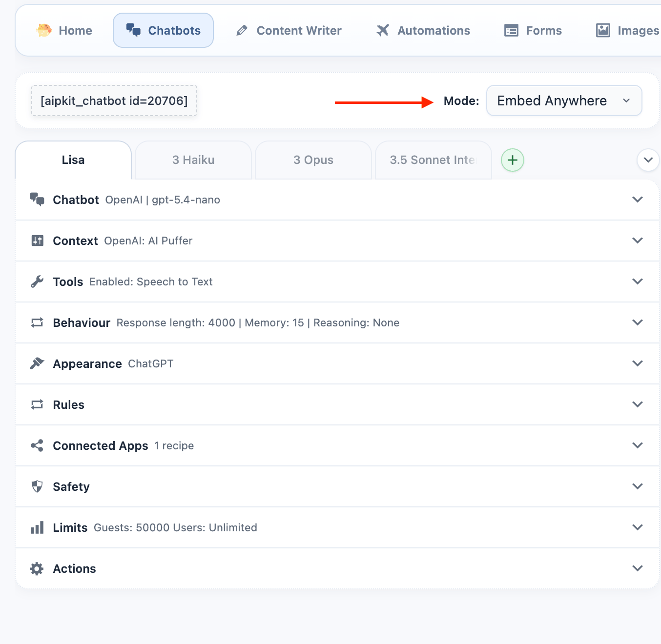Viewport: 661px width, 644px height.
Task: Click the pufferfish Home icon
Action: pyautogui.click(x=44, y=30)
